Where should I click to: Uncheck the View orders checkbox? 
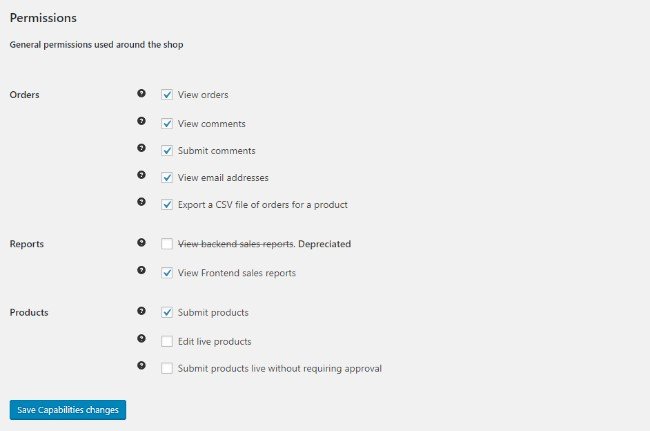(x=167, y=94)
